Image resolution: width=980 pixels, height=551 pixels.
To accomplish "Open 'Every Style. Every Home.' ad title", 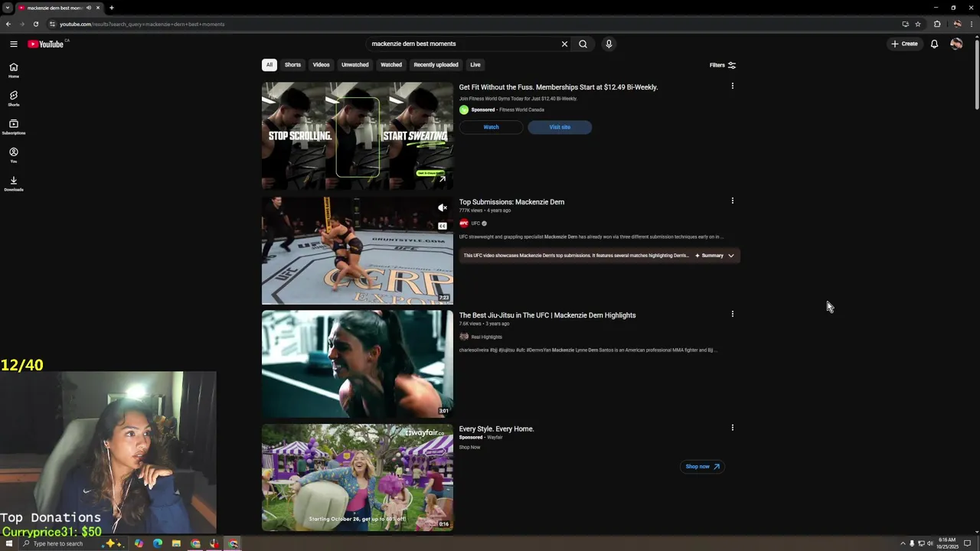I will pos(496,429).
